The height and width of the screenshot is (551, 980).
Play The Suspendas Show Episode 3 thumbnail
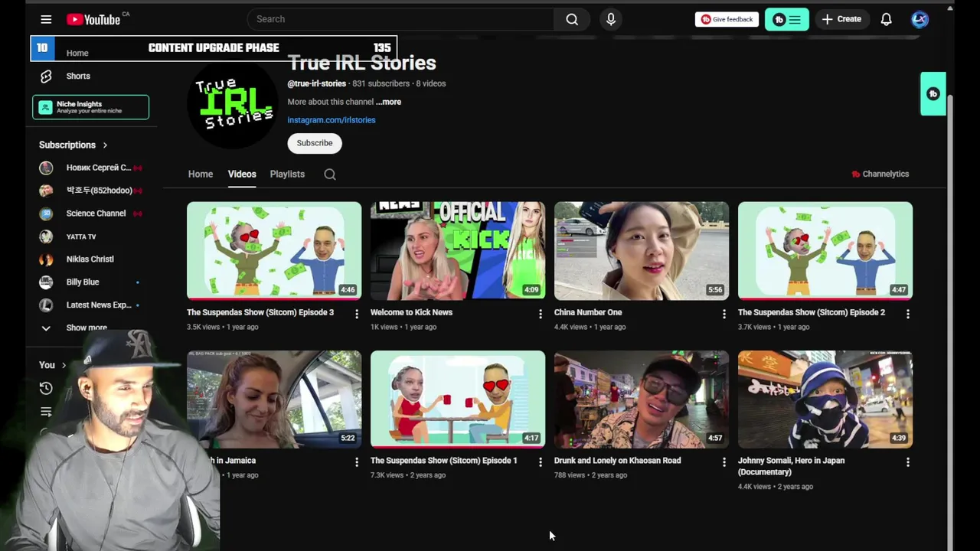coord(274,250)
